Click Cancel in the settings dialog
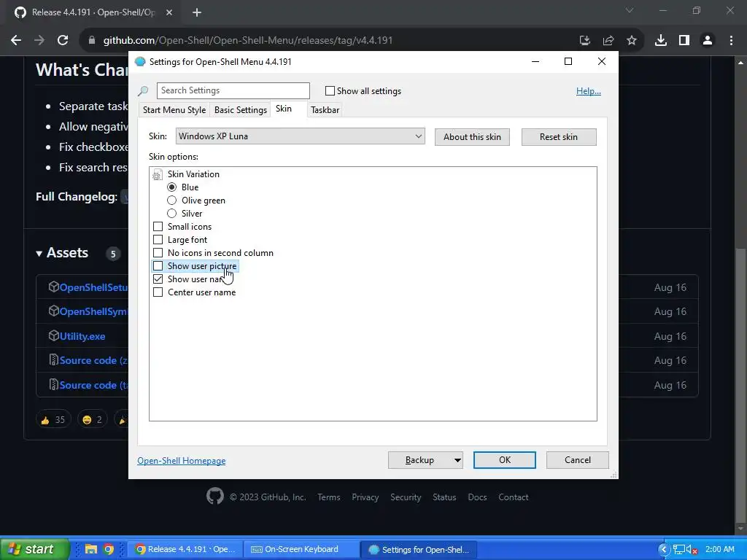 (x=578, y=460)
